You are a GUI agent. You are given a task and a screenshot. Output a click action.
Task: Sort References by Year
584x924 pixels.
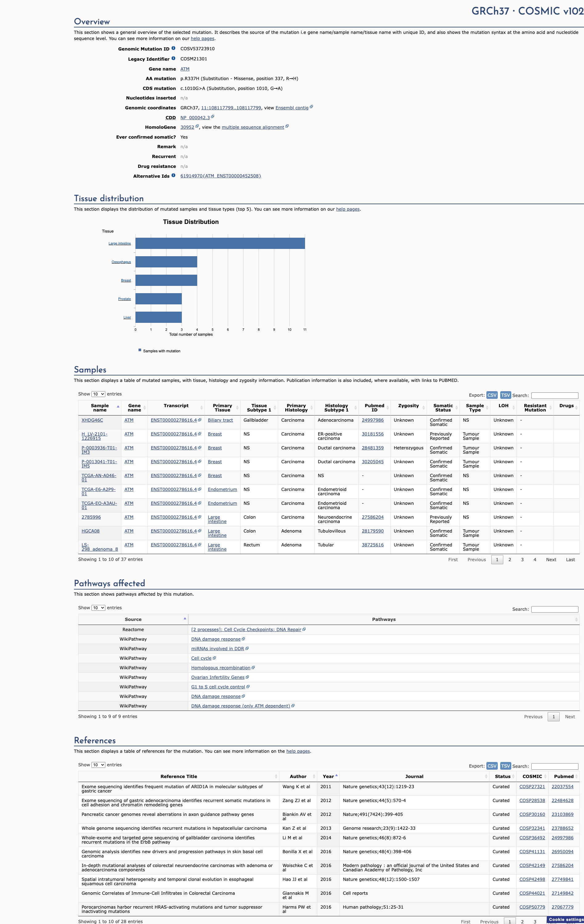click(328, 777)
